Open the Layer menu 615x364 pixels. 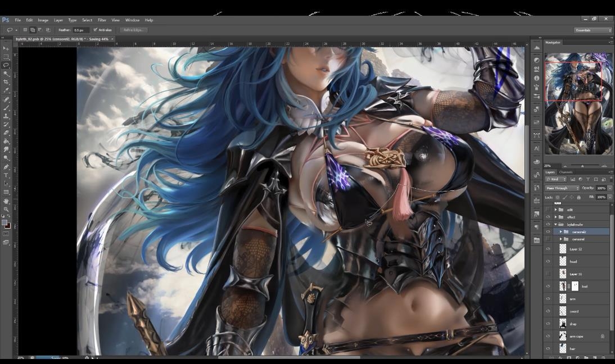(58, 20)
